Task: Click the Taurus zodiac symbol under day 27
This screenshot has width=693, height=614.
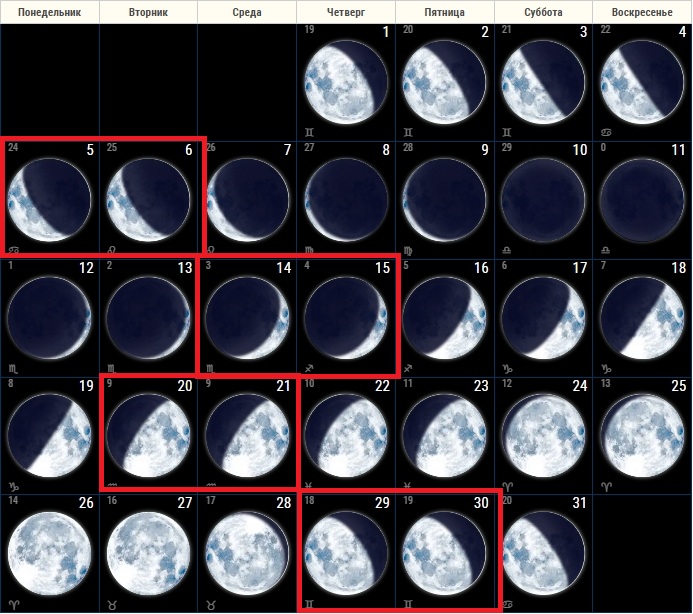Action: click(x=112, y=604)
